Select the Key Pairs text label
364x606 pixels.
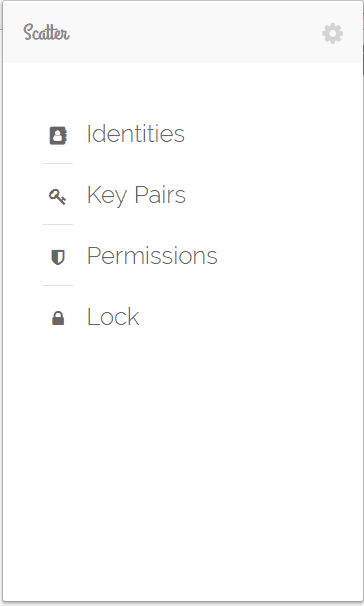coord(136,195)
